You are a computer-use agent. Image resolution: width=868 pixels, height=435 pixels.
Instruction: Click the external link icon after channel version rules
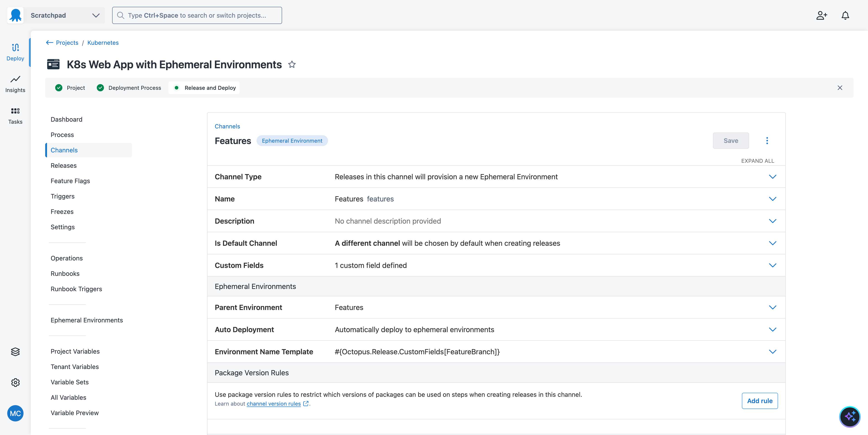pyautogui.click(x=306, y=404)
